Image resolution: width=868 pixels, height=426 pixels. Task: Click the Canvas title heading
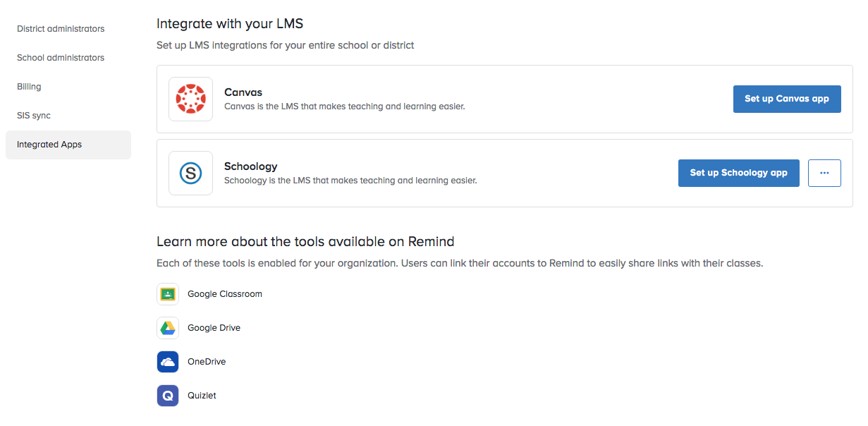tap(243, 92)
